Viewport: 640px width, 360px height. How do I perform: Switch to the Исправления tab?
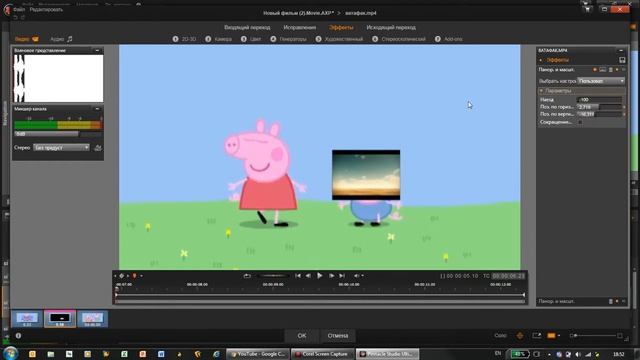300,27
